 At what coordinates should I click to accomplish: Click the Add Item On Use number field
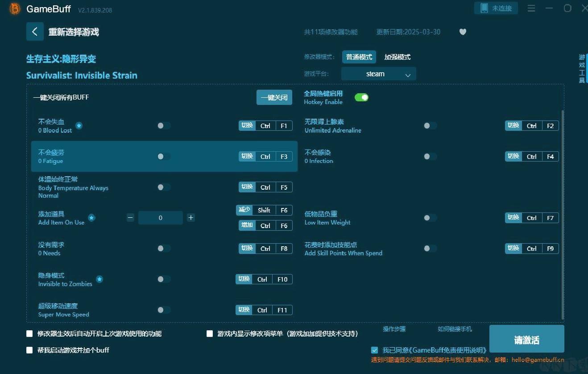161,218
